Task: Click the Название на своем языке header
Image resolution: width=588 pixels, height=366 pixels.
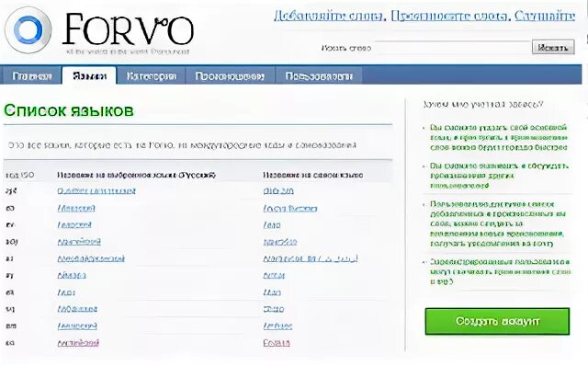Action: coord(312,175)
